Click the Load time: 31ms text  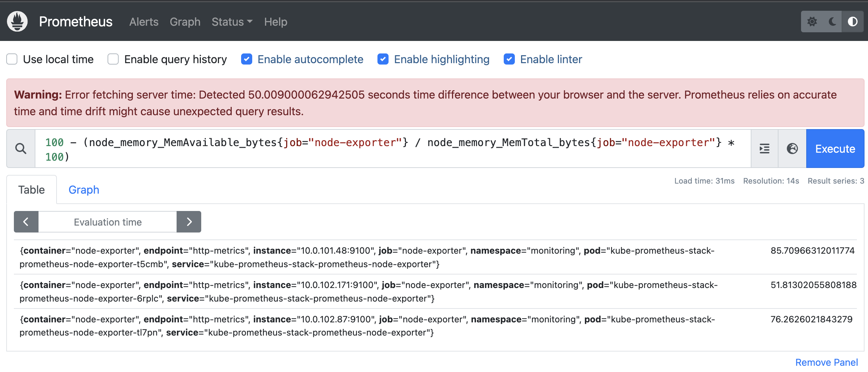click(704, 181)
